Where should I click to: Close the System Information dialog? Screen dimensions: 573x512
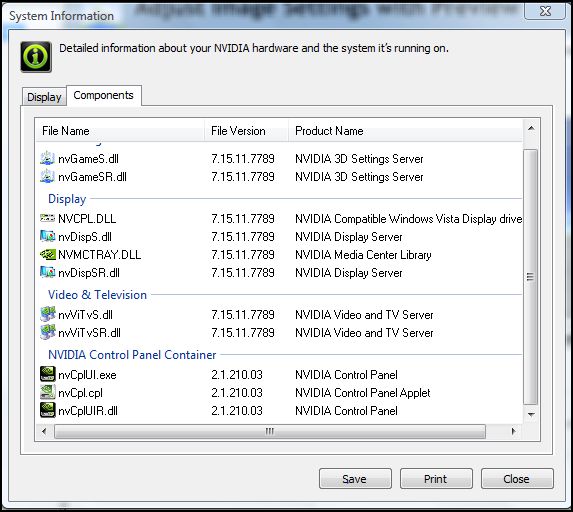click(517, 479)
